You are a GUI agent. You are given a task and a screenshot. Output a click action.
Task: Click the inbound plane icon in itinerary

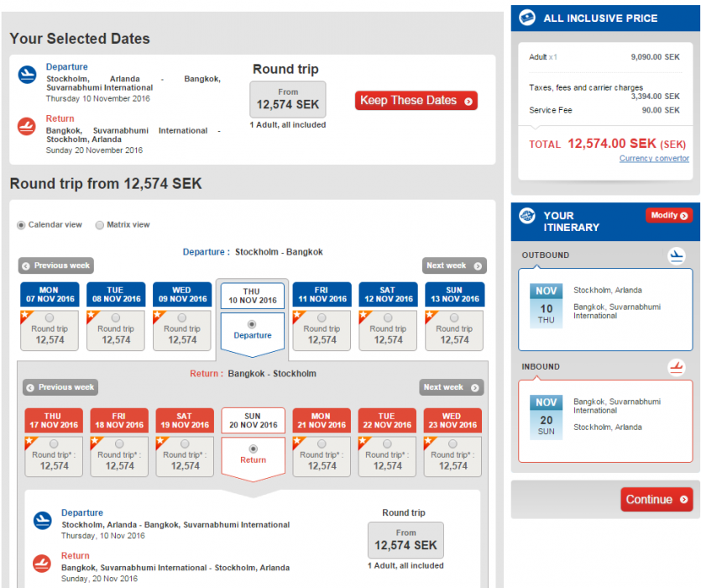tap(677, 367)
